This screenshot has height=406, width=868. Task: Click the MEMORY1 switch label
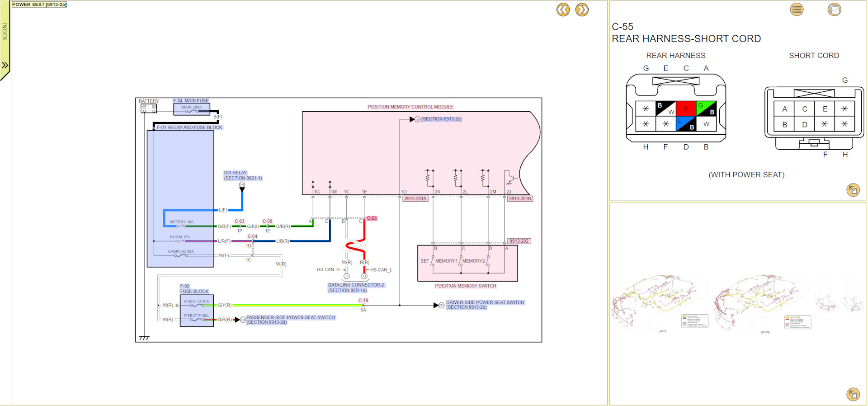pyautogui.click(x=446, y=261)
